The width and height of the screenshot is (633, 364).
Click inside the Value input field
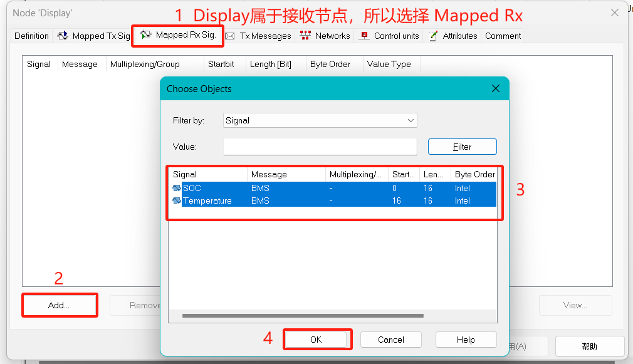(320, 146)
